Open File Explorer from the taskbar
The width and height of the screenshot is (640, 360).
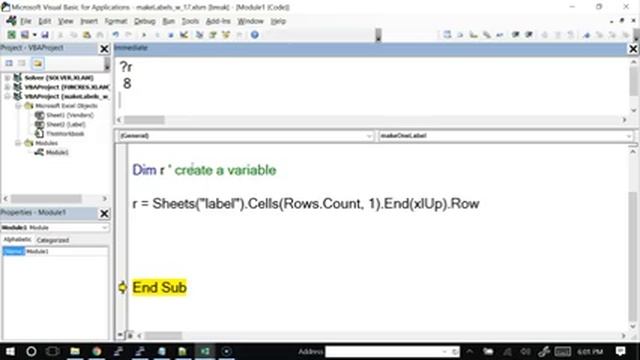click(75, 351)
